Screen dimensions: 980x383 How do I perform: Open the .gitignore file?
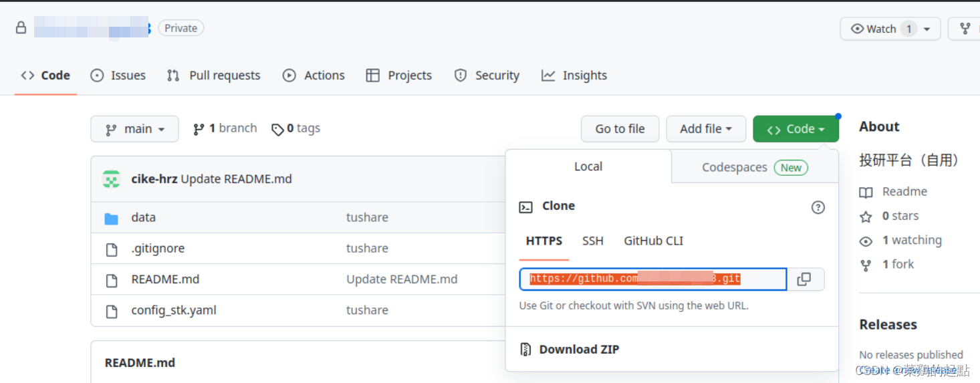(158, 248)
